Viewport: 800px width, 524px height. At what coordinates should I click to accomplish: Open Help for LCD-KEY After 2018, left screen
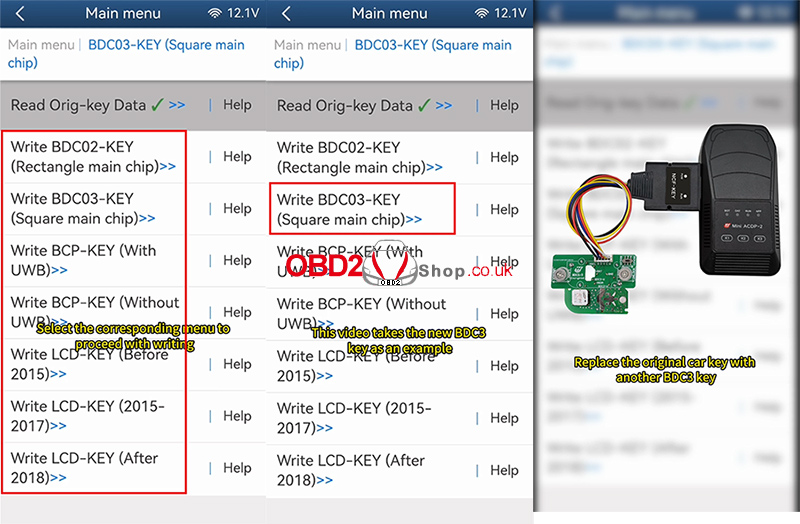click(x=237, y=468)
